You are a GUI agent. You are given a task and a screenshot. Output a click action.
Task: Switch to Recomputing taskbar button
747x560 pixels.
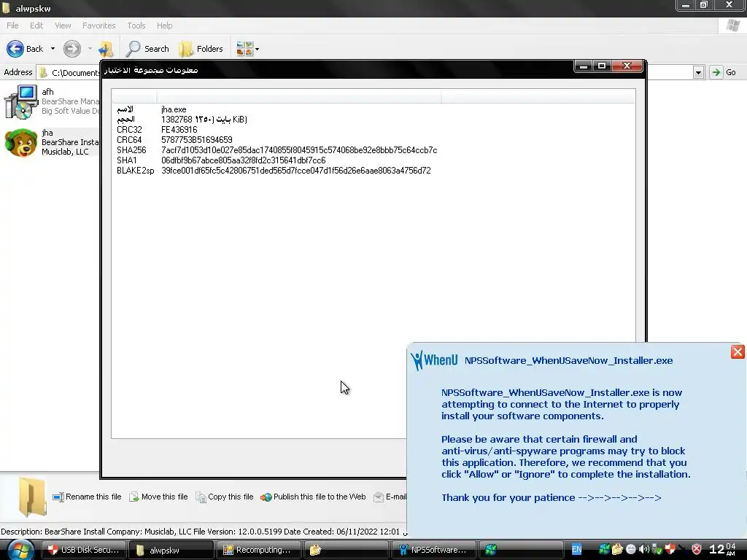point(259,550)
